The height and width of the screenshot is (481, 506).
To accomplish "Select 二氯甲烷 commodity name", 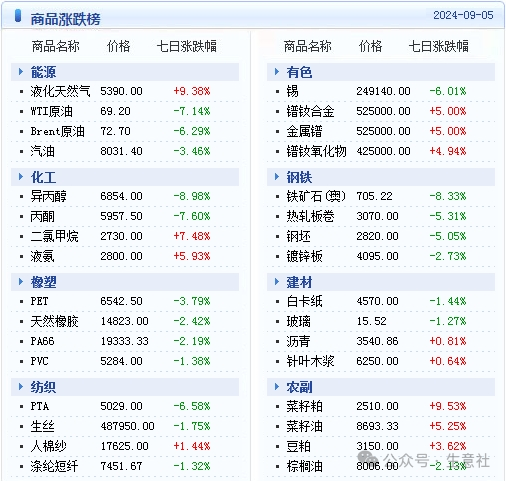I will pyautogui.click(x=54, y=236).
